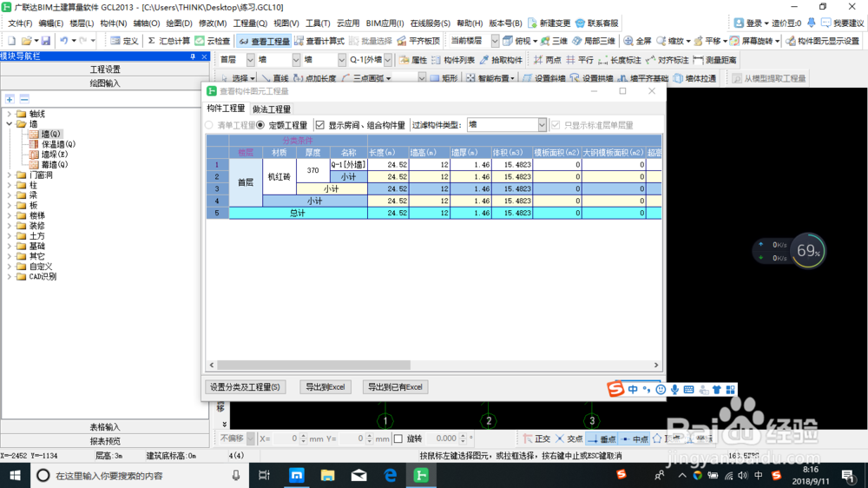Click 平齐板顶 align slab top tool
The image size is (868, 488).
(x=418, y=41)
